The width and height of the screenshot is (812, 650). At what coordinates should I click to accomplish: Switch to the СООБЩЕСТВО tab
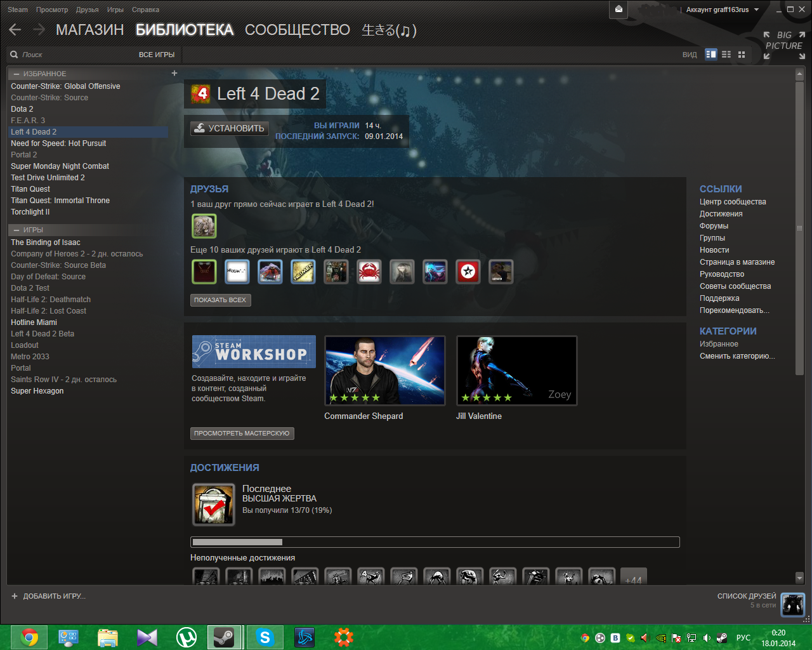(298, 30)
